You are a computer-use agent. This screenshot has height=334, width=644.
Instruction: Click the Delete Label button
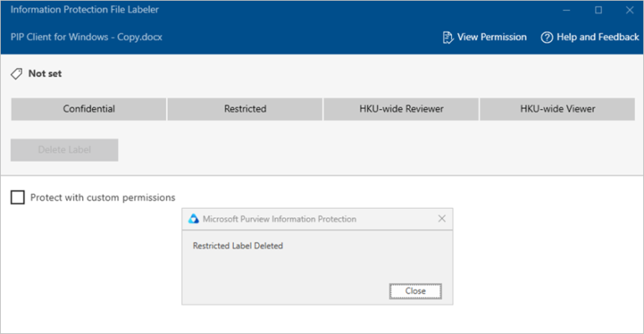(x=65, y=150)
